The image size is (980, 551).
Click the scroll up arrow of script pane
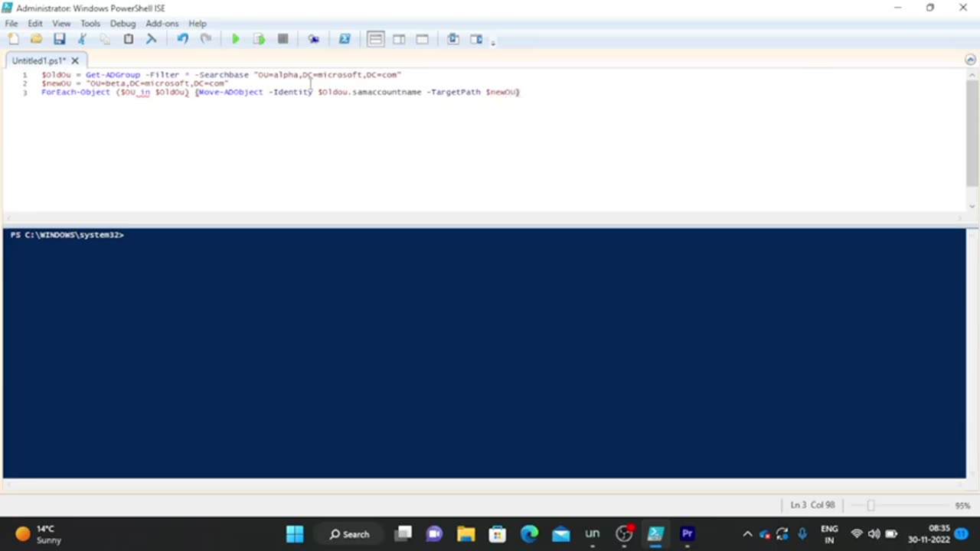[972, 75]
